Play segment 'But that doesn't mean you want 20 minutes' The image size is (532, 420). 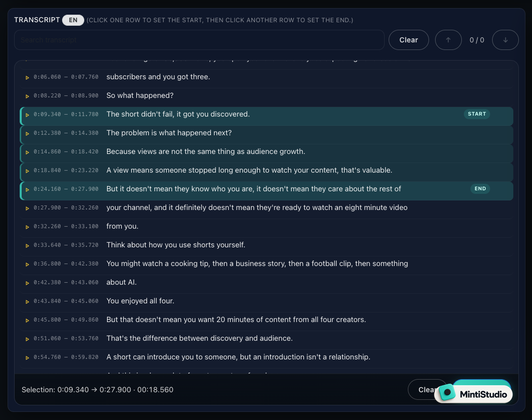(27, 320)
